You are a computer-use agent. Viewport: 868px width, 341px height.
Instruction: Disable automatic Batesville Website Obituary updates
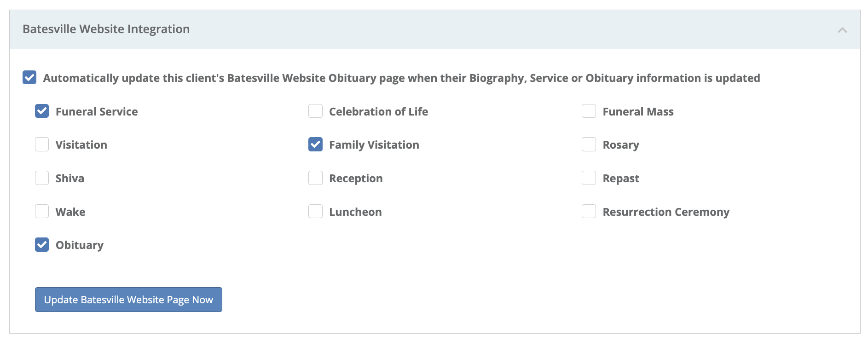pyautogui.click(x=29, y=78)
